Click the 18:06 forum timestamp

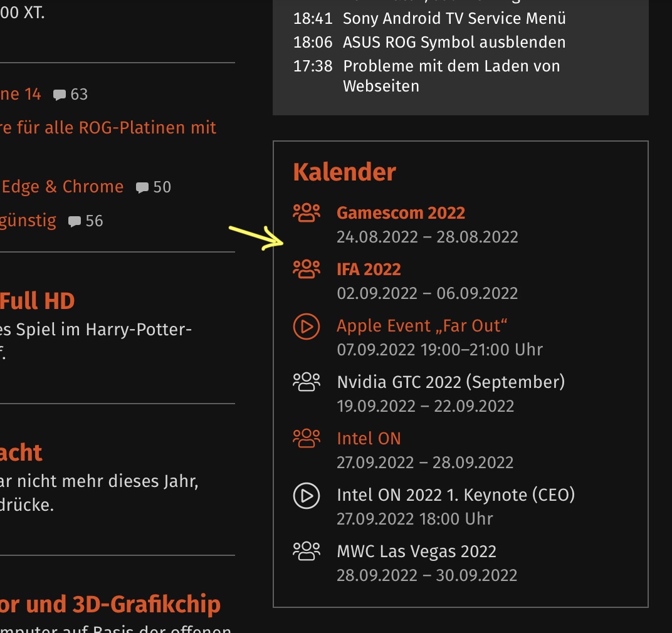pyautogui.click(x=313, y=43)
